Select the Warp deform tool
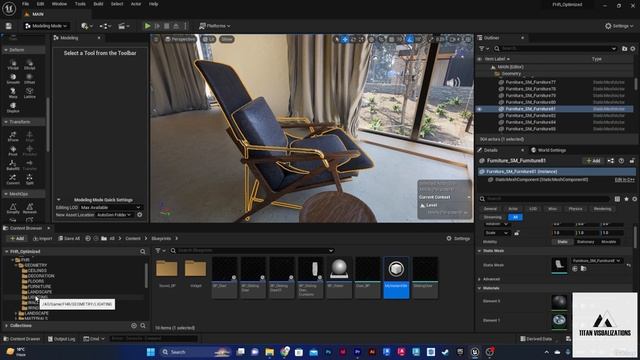 point(13,93)
